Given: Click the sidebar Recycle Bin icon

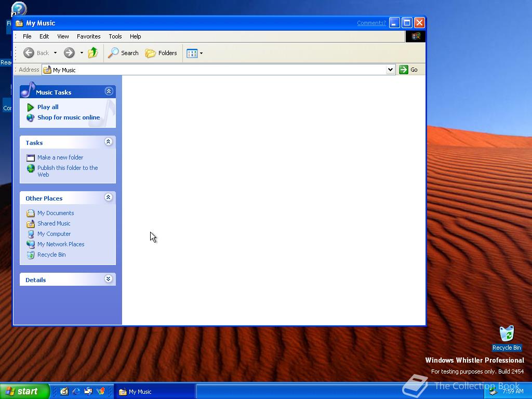Looking at the screenshot, I should (x=31, y=255).
